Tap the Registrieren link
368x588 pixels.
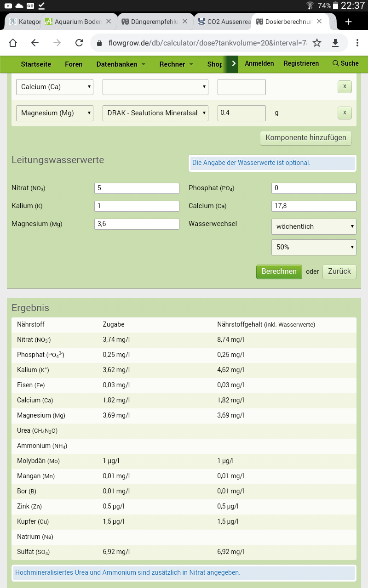click(301, 63)
